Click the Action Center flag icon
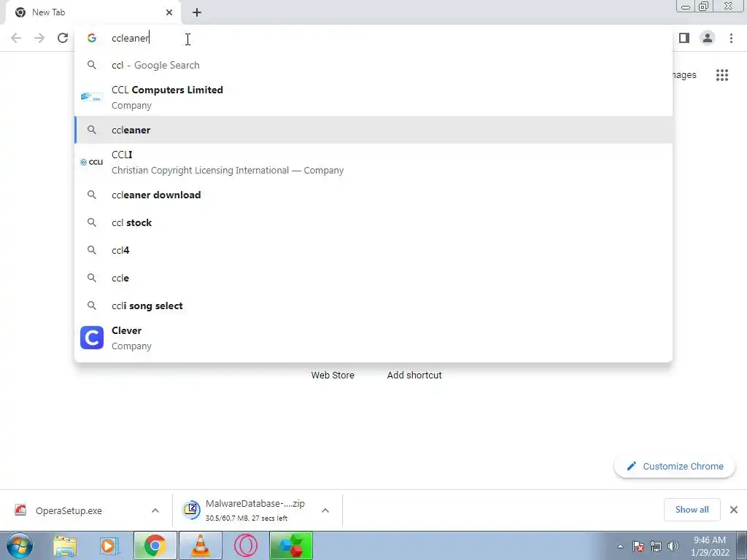 (x=638, y=547)
